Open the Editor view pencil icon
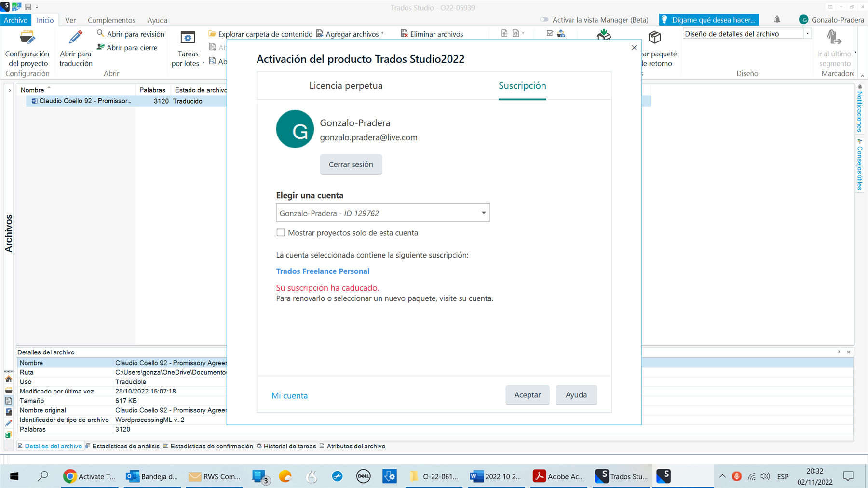This screenshot has height=488, width=868. coord(9,423)
